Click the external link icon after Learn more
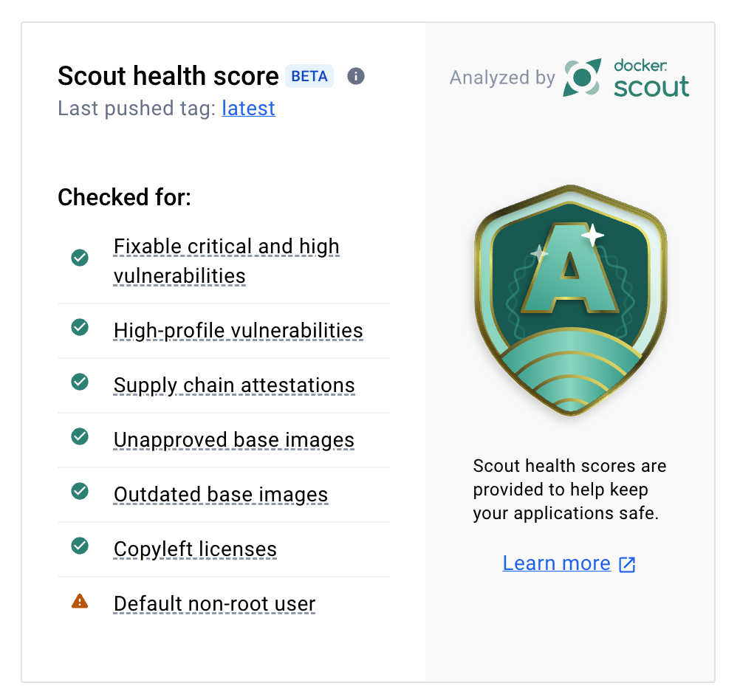This screenshot has width=740, height=700. (x=626, y=563)
